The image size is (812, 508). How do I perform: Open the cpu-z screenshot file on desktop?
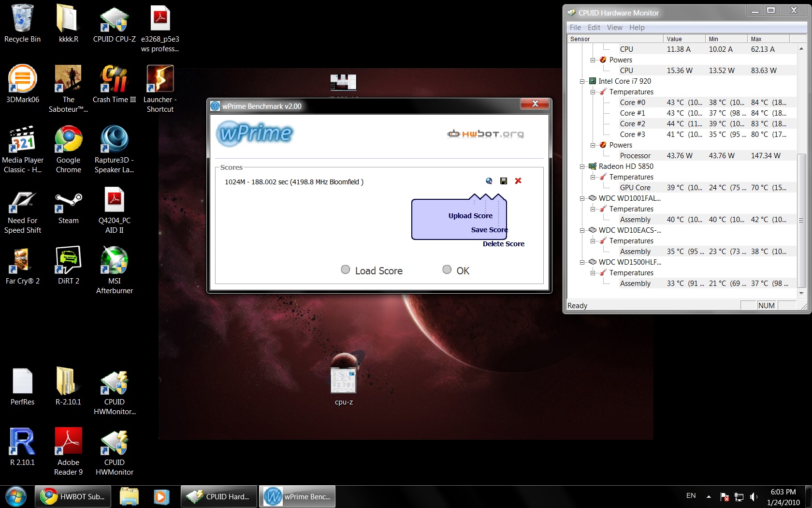click(344, 386)
